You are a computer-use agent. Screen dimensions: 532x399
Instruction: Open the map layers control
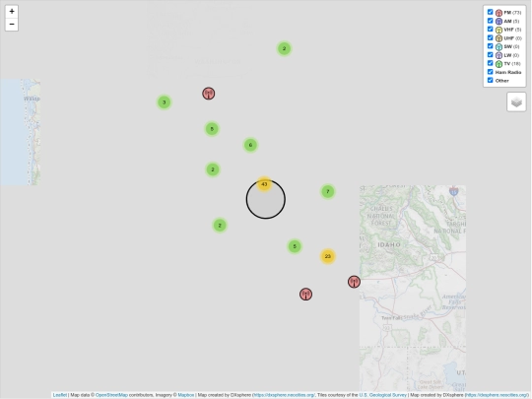(x=516, y=101)
